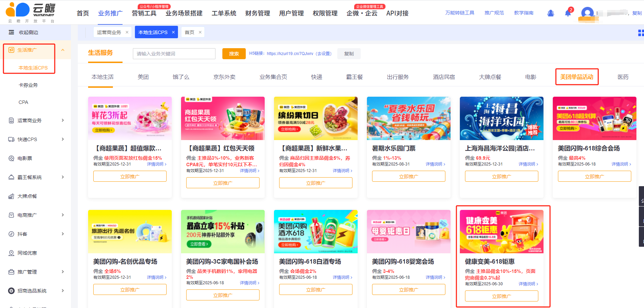
Task: Click the 健康变美618钜惠 banner thumbnail
Action: point(502,232)
